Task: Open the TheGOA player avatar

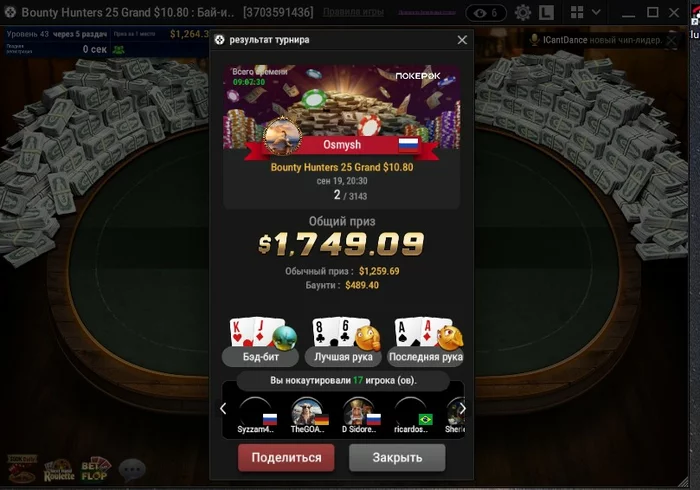Action: 307,411
